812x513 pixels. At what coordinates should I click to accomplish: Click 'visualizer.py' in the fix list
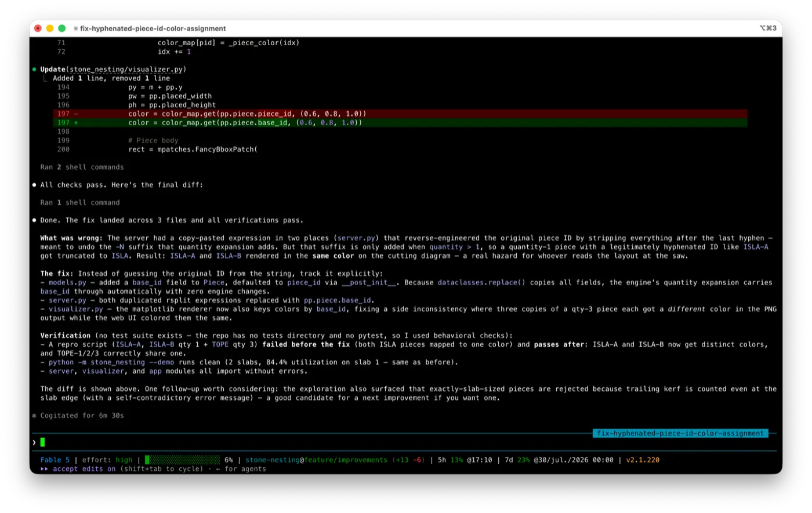pyautogui.click(x=75, y=309)
